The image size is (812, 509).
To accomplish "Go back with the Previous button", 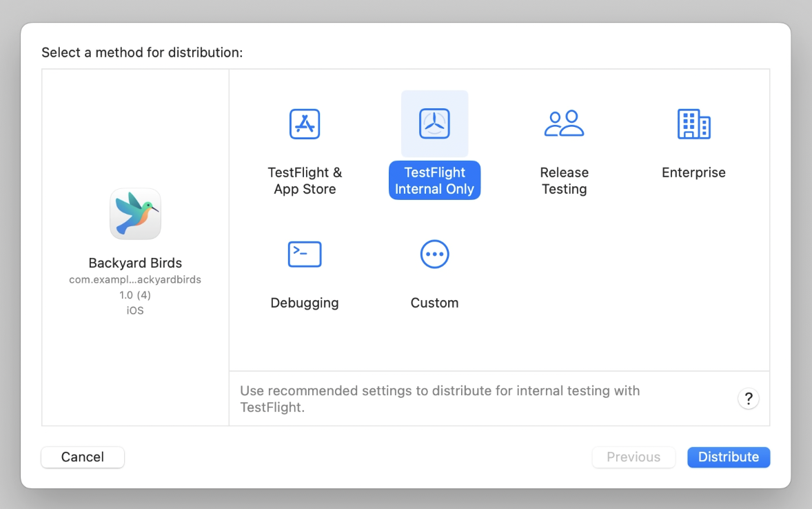I will click(x=633, y=457).
